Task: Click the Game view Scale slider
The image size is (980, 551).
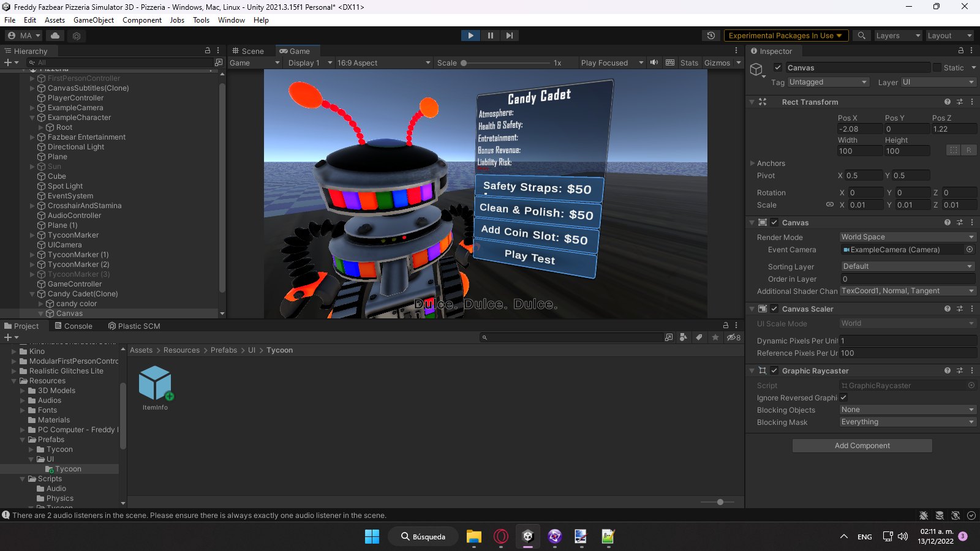Action: coord(506,62)
